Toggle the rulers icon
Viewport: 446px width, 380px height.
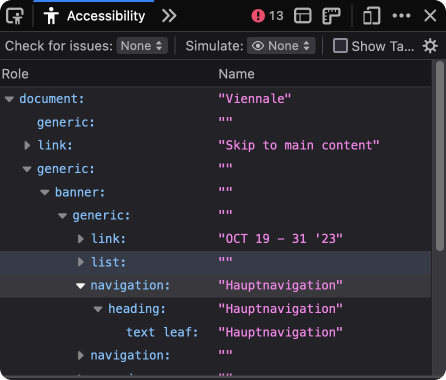(x=331, y=16)
